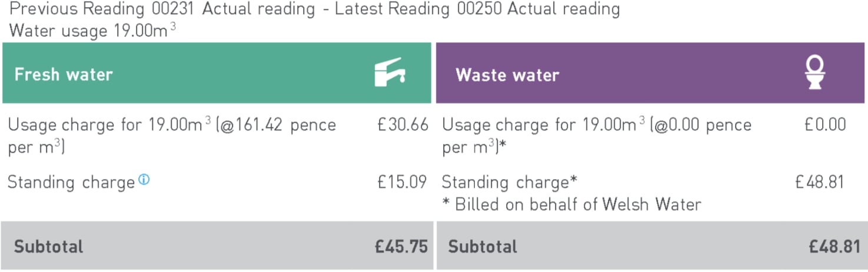Click the £15.09 standing charge amount
Screen dimensions: 868x272
[403, 182]
